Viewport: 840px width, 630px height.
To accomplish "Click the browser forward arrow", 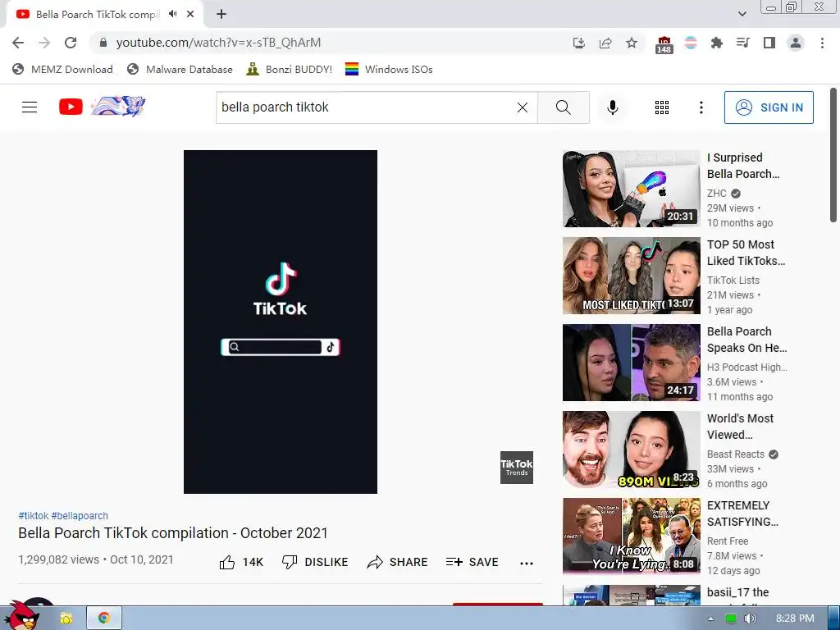I will click(x=44, y=43).
